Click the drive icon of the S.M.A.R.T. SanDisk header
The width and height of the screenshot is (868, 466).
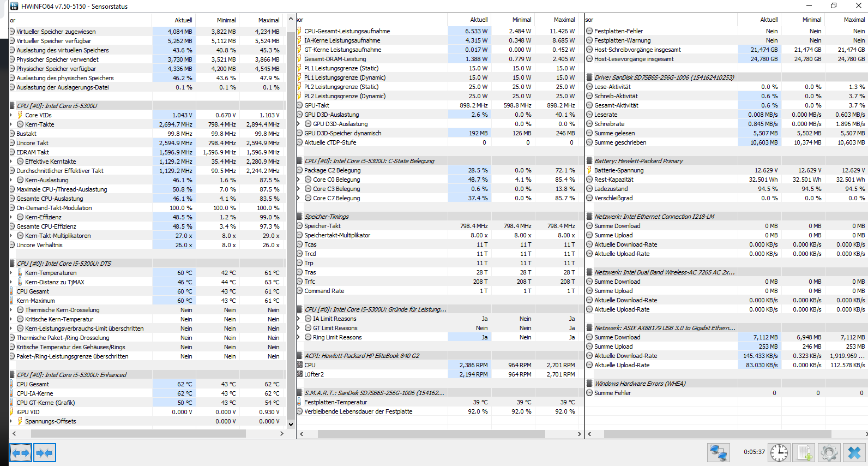pos(299,393)
